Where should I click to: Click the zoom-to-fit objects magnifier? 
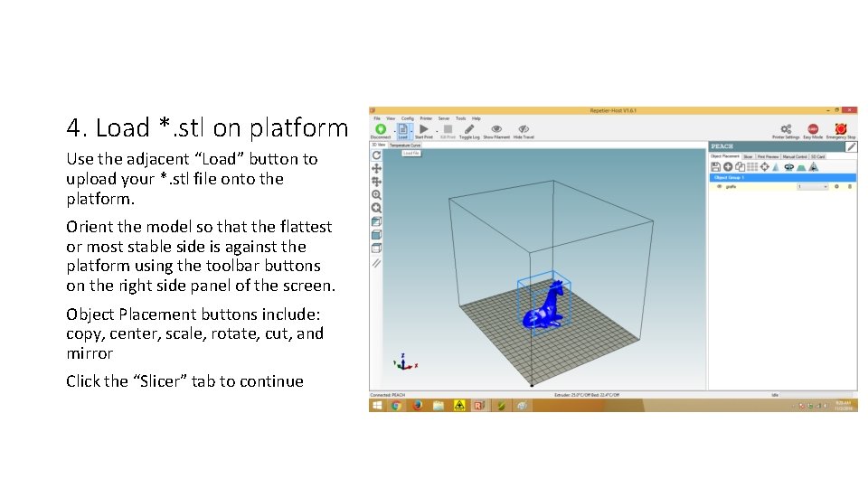coord(376,208)
